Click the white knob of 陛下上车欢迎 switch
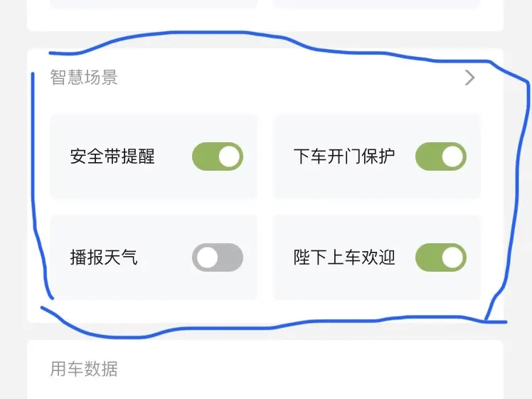 click(x=452, y=257)
